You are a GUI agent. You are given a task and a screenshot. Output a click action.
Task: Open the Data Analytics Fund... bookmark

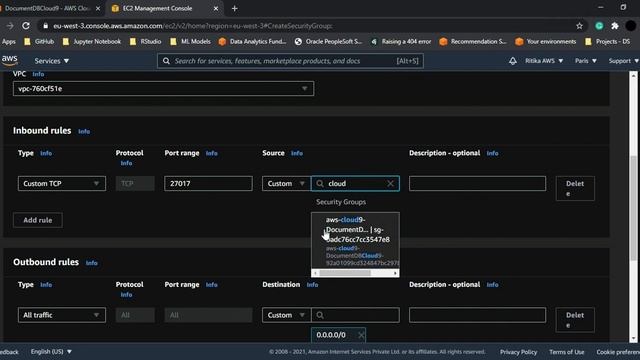252,41
